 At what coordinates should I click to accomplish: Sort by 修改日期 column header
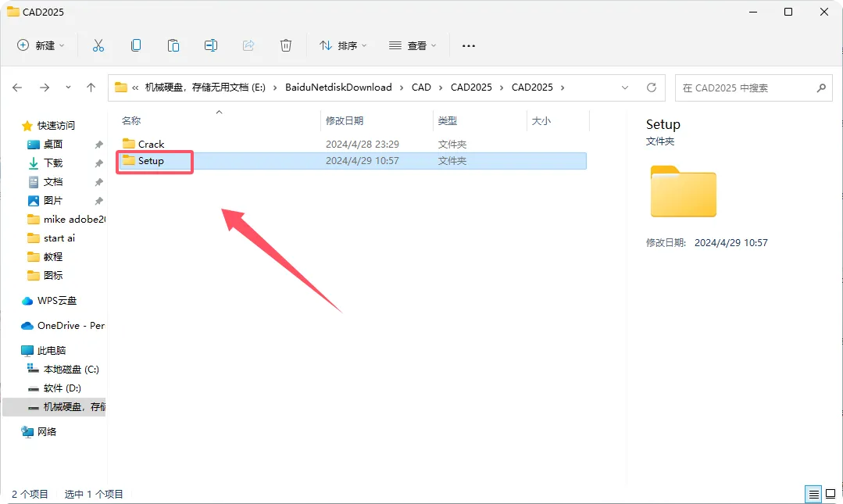[x=344, y=120]
